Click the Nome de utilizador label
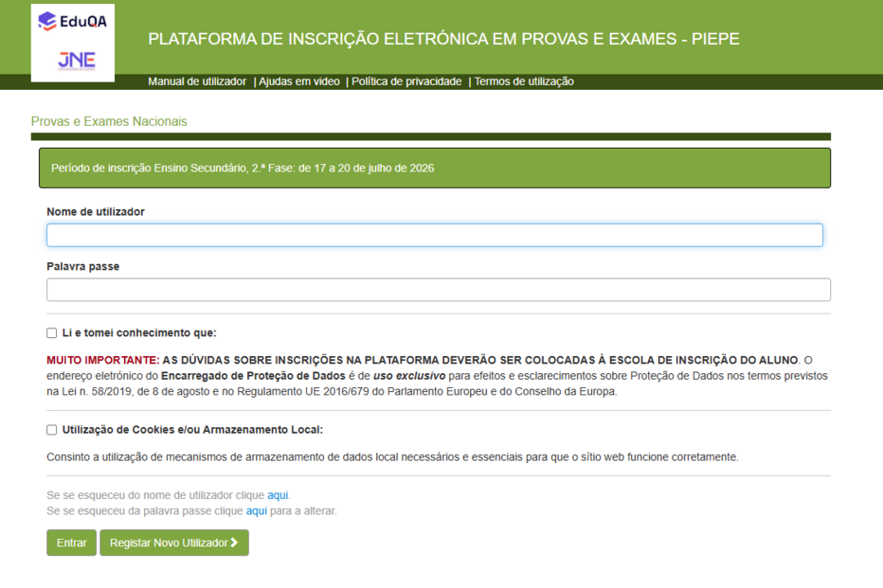Viewport: 883px width, 588px height. (x=96, y=212)
